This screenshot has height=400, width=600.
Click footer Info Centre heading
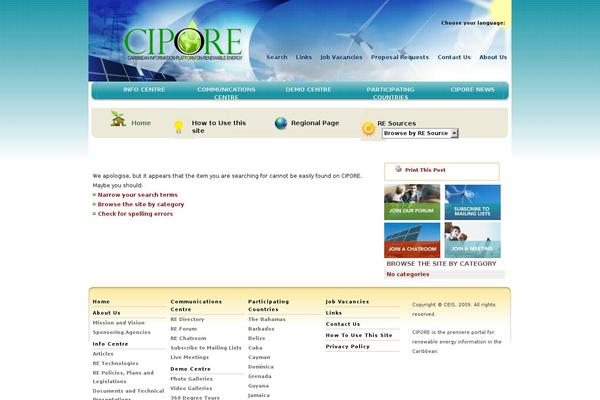[x=110, y=344]
